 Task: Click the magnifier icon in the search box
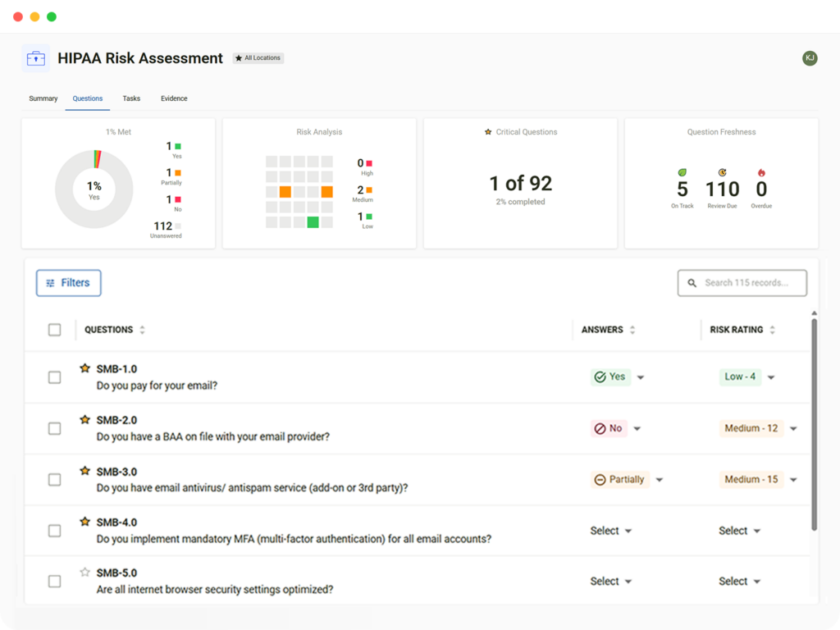tap(692, 283)
